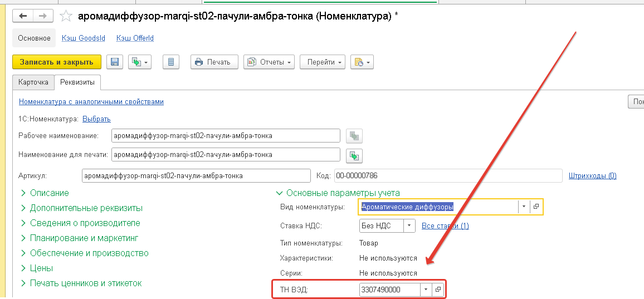644x299 pixels.
Task: Expand the Отчеты menu button
Action: (269, 62)
